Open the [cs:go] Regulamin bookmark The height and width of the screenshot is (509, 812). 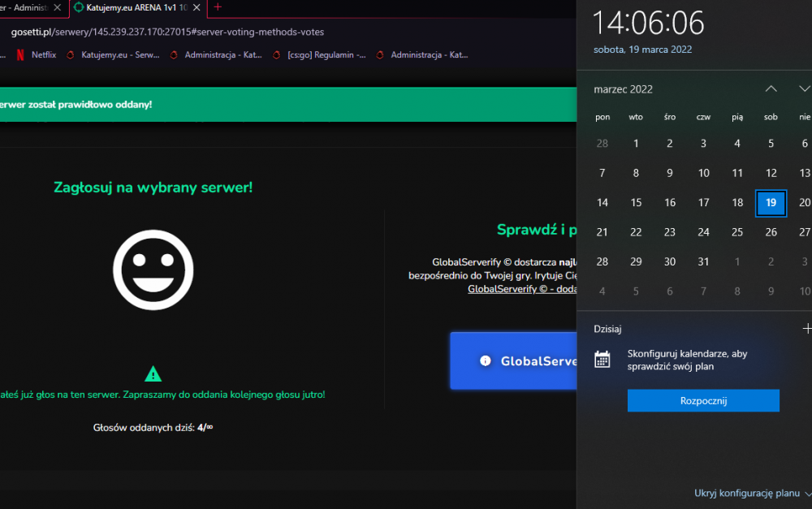(319, 55)
